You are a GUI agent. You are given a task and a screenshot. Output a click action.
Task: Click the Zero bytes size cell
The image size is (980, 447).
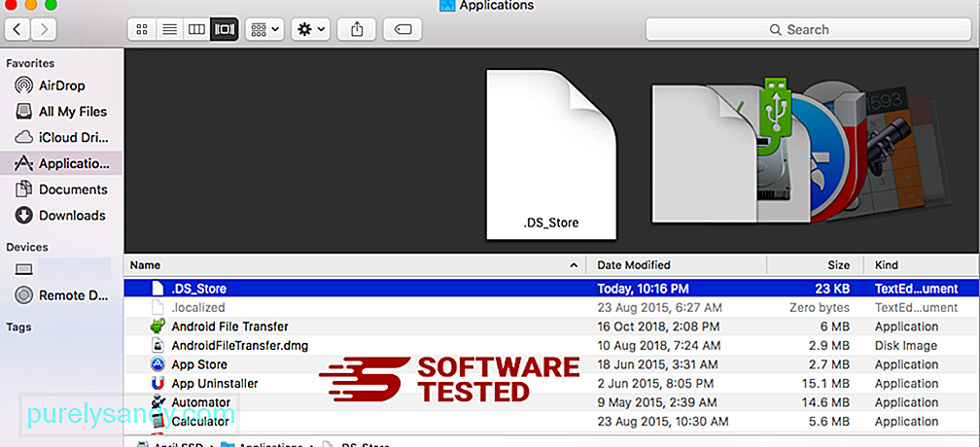point(819,307)
